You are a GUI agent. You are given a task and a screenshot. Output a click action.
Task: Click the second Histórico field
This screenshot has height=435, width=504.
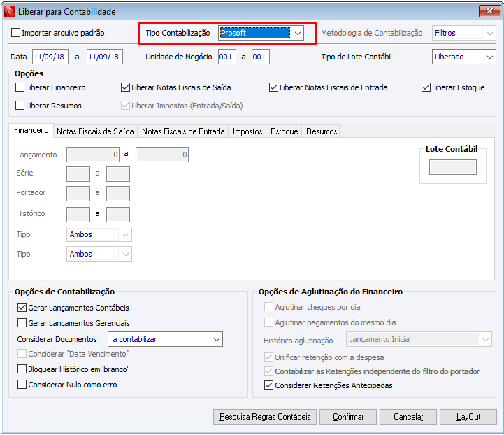[x=118, y=215]
